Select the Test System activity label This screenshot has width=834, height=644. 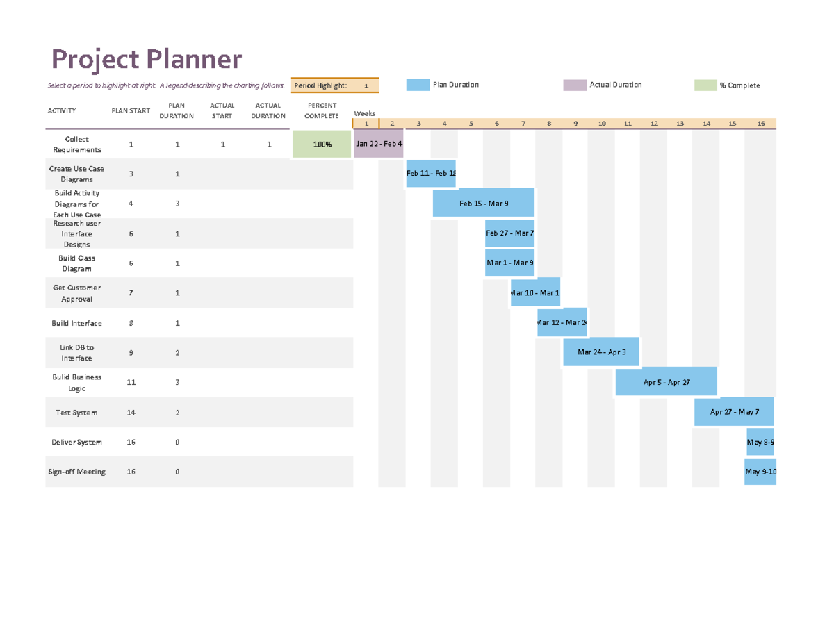[x=76, y=413]
